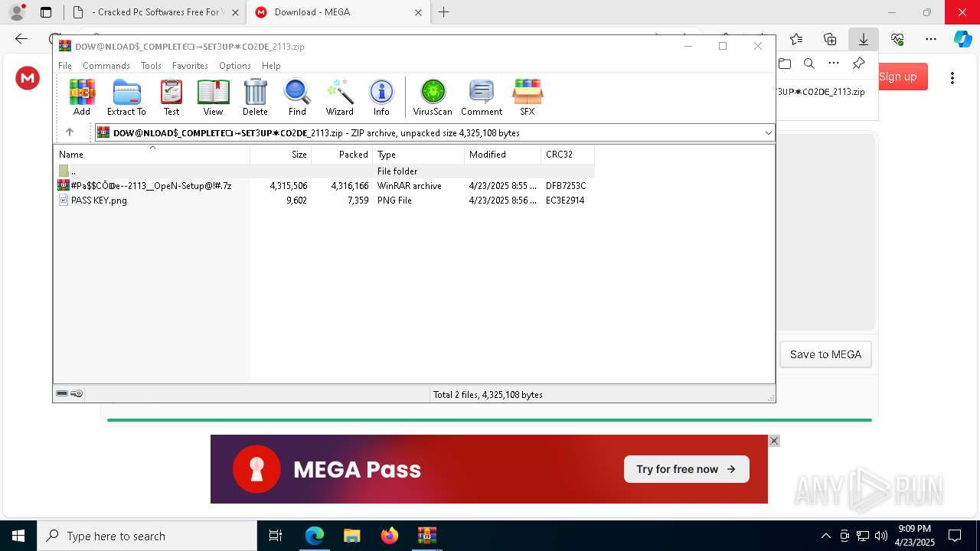Click the Extract To toolbar icon
The width and height of the screenshot is (980, 551).
(126, 97)
